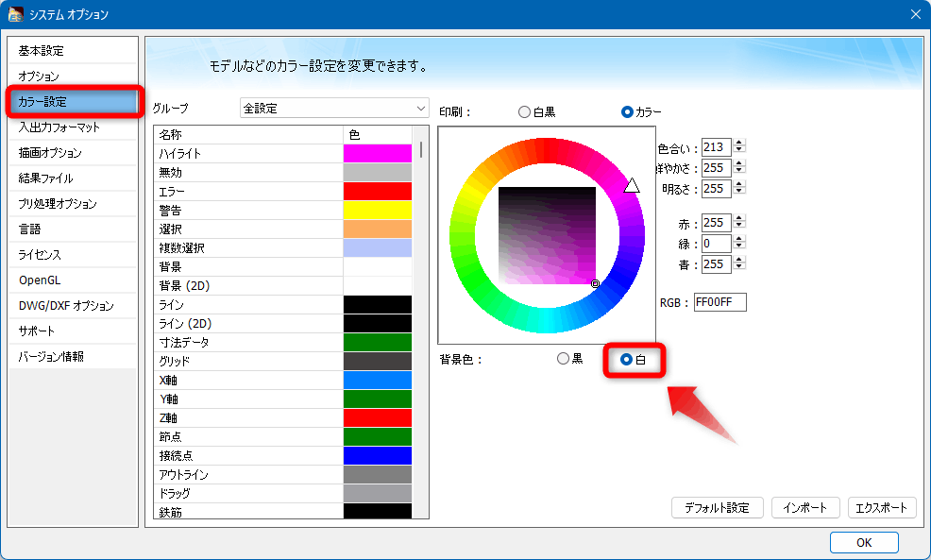Click the saturation square picker handle
This screenshot has height=560, width=931.
(x=596, y=284)
